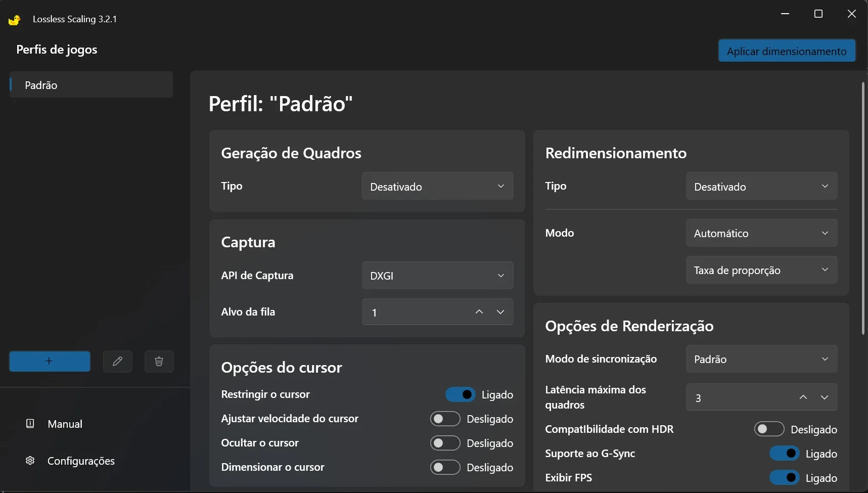Enable Ajustar velocidade do cursor
The width and height of the screenshot is (868, 493).
(x=445, y=419)
